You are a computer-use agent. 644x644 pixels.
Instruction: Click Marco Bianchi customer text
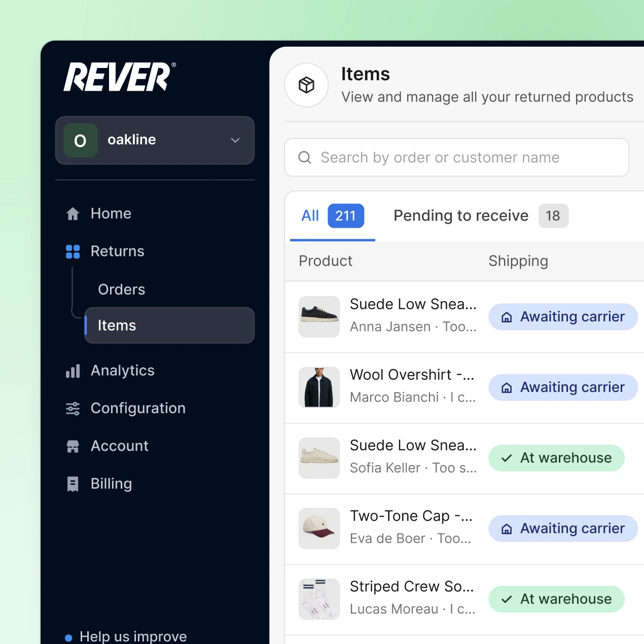[x=395, y=398]
